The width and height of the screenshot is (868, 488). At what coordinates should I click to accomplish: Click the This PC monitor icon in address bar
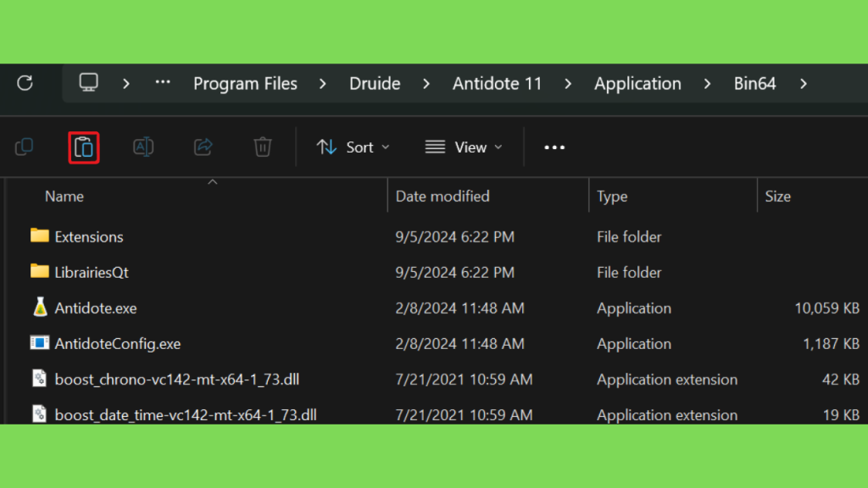88,83
